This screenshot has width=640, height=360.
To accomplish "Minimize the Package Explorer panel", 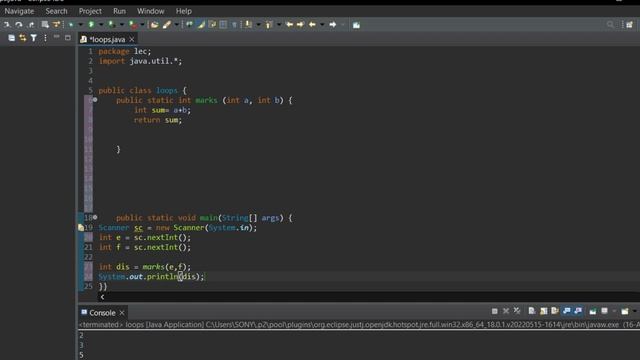I will 57,37.
